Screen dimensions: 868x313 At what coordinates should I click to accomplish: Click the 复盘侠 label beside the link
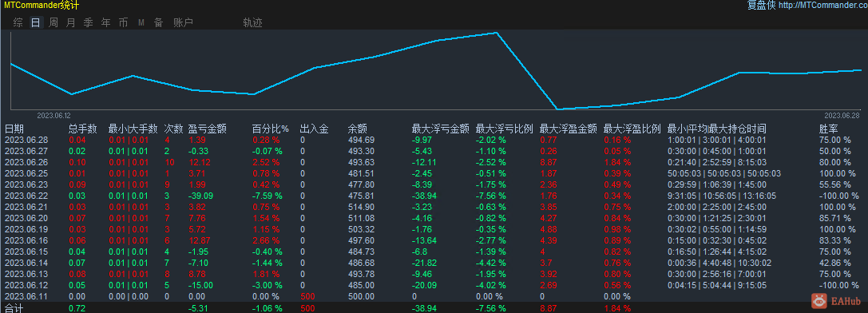[x=761, y=6]
